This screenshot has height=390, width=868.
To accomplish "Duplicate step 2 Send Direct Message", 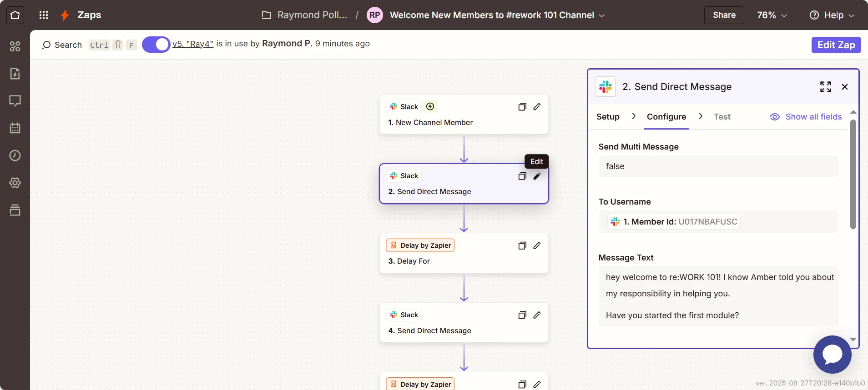I will (522, 176).
